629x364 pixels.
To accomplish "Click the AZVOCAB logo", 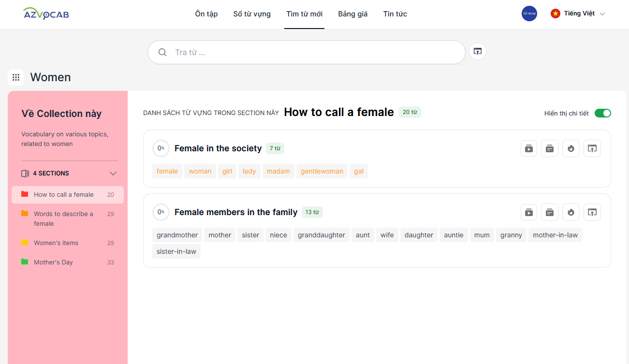I will (46, 14).
